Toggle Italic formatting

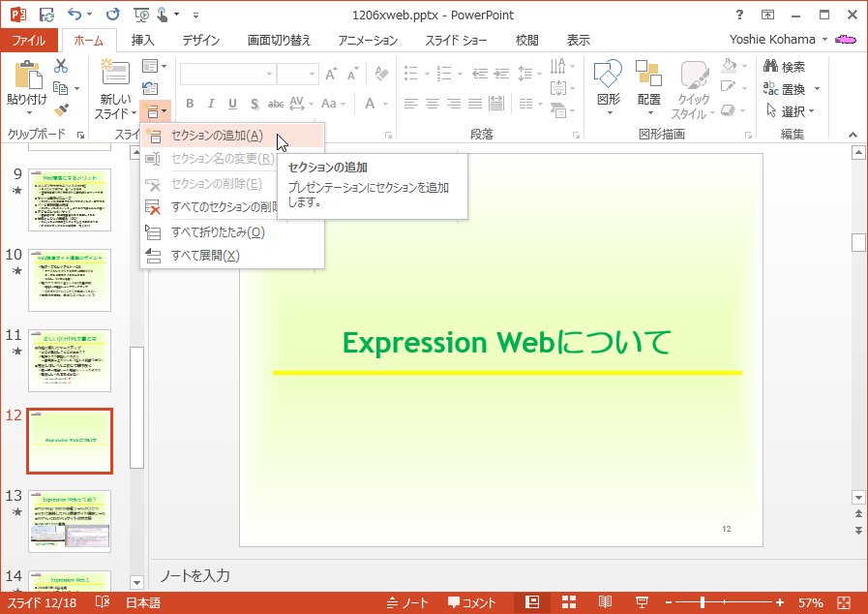click(x=211, y=104)
